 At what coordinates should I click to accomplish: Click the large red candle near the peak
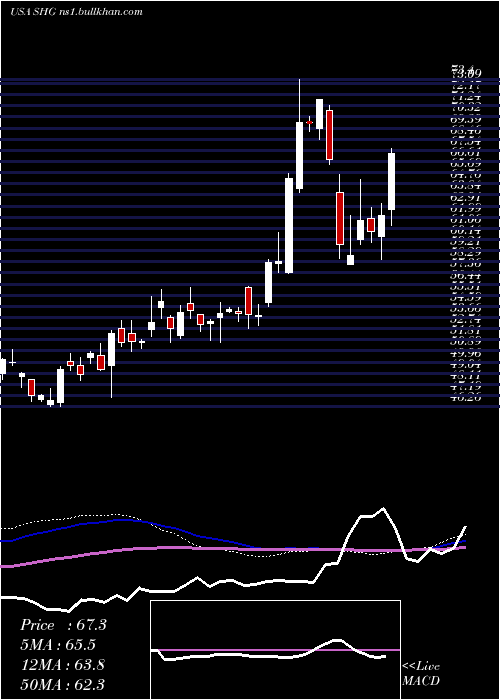pyautogui.click(x=329, y=135)
